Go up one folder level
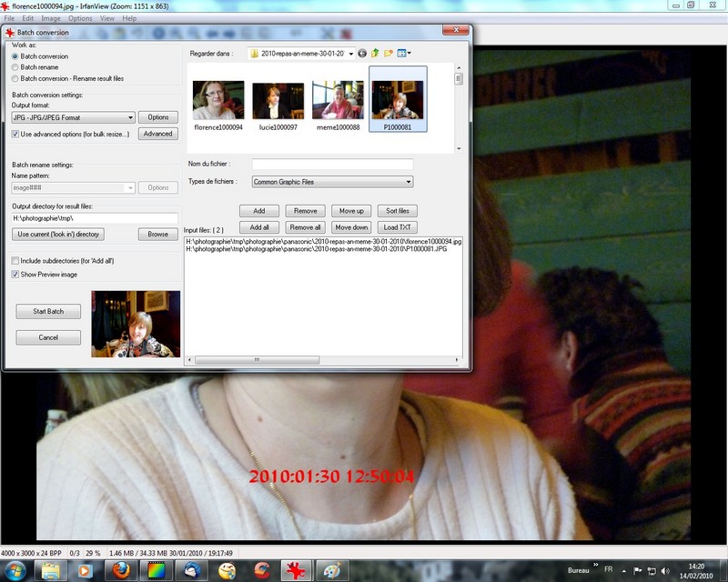728x582 pixels. point(375,54)
